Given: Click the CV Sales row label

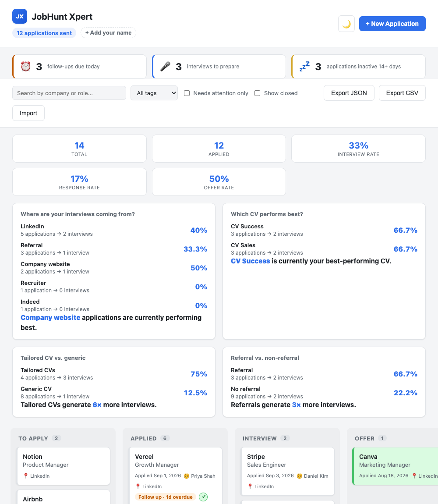Looking at the screenshot, I should click(x=243, y=245).
